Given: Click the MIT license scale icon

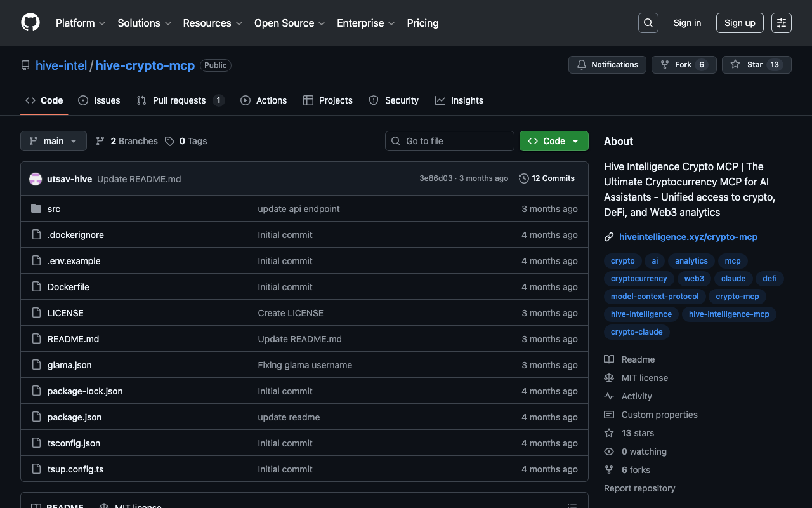Looking at the screenshot, I should [x=609, y=378].
